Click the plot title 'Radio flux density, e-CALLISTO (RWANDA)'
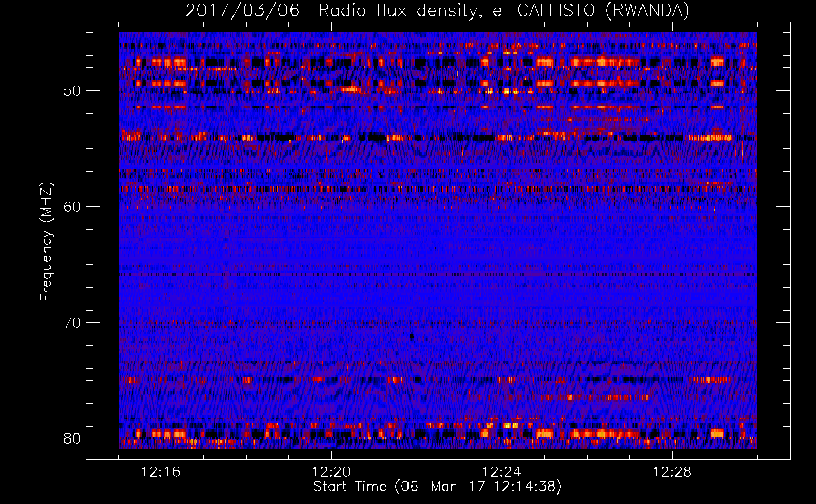 pos(504,10)
